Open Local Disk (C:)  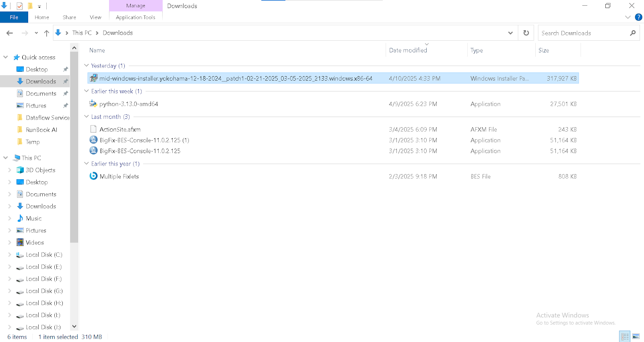tap(44, 255)
